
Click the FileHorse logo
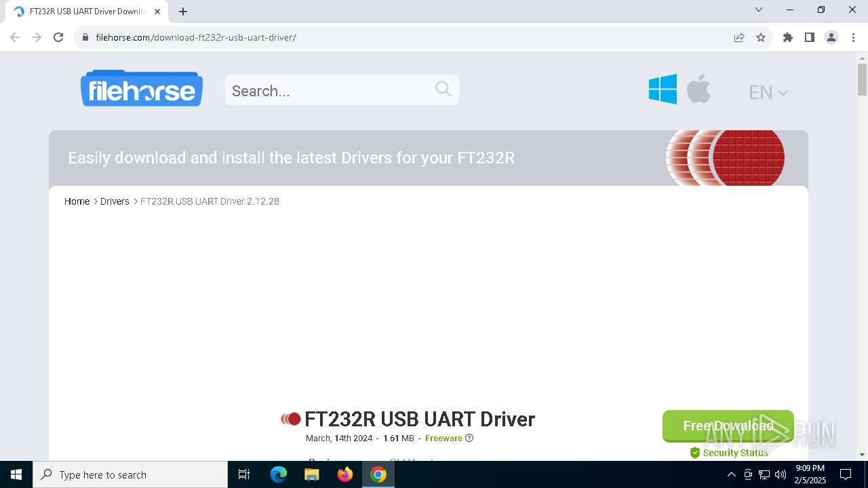click(142, 88)
